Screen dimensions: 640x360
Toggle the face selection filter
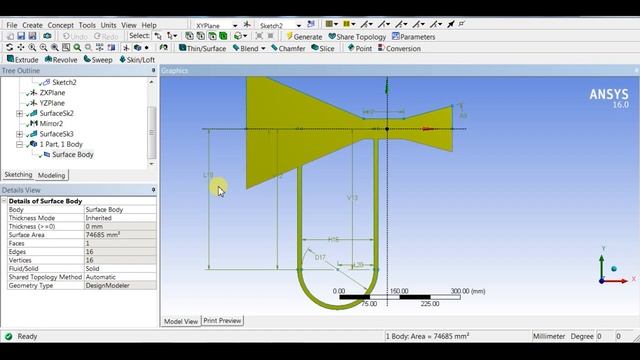pos(212,36)
